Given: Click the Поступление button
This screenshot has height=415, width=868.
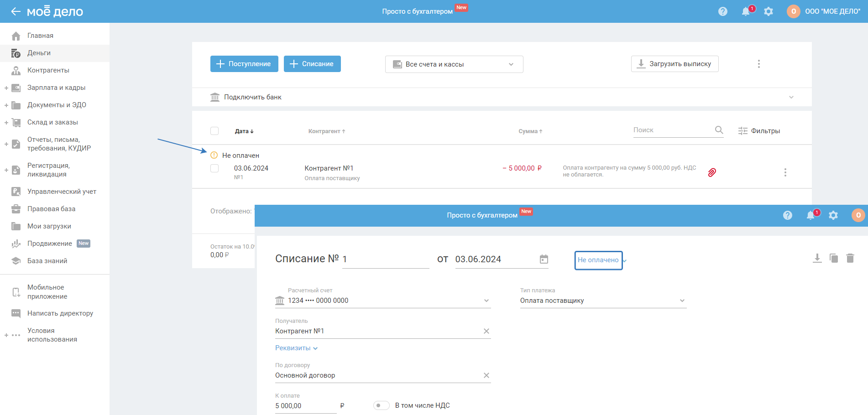Looking at the screenshot, I should pos(244,64).
